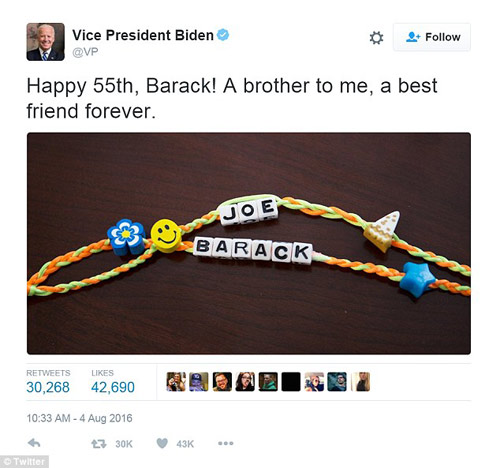Click the 43K like count

[x=185, y=444]
